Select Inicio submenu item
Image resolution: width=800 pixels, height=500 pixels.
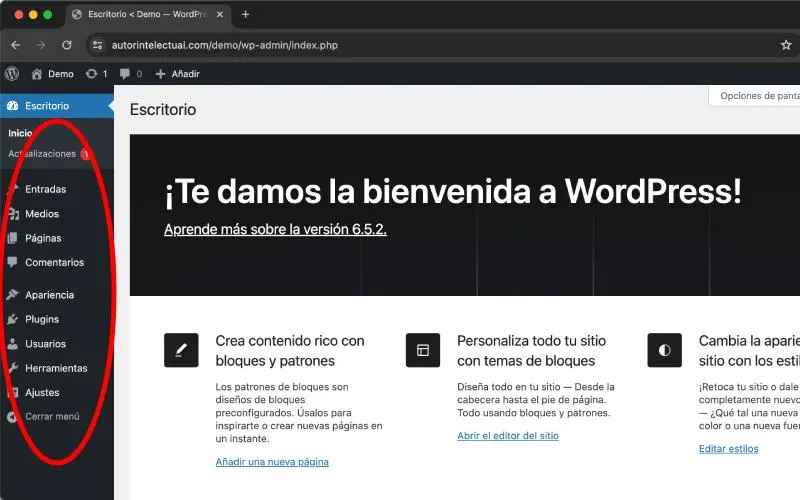tap(20, 133)
